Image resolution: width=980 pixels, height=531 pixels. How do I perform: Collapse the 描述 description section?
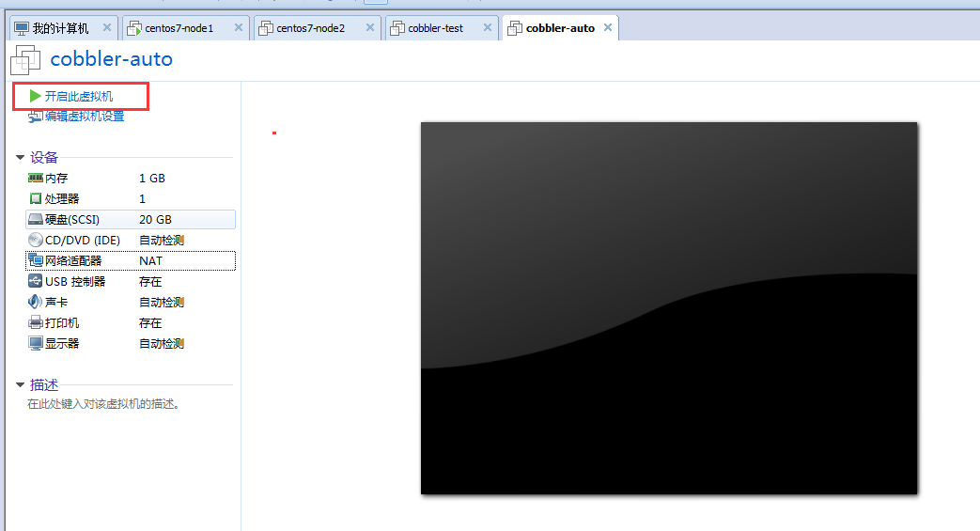pyautogui.click(x=20, y=385)
